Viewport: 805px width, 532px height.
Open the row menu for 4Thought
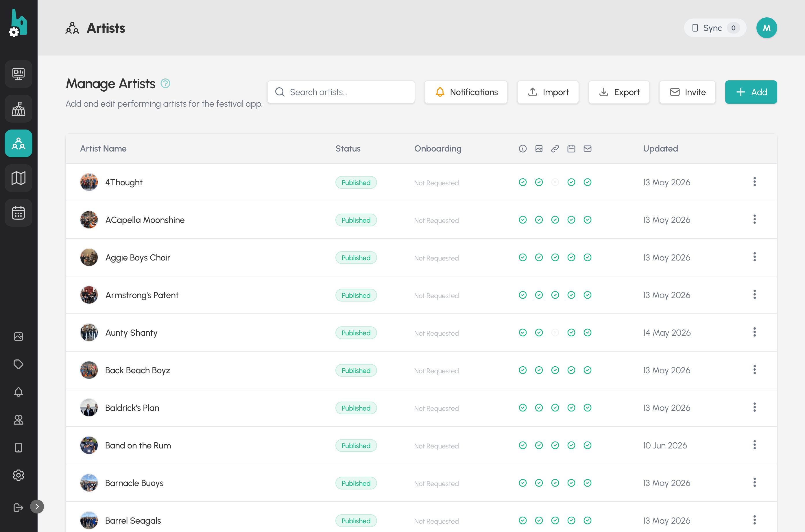pos(754,182)
